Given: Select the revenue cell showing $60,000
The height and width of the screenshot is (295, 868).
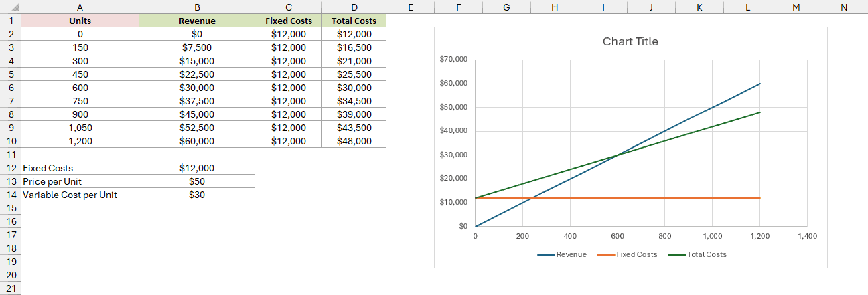Looking at the screenshot, I should click(x=197, y=141).
